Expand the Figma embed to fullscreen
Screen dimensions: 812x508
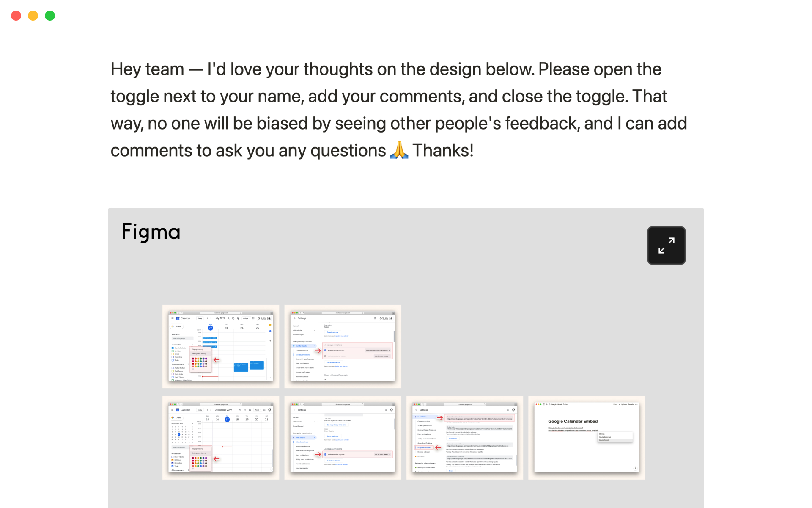tap(666, 246)
